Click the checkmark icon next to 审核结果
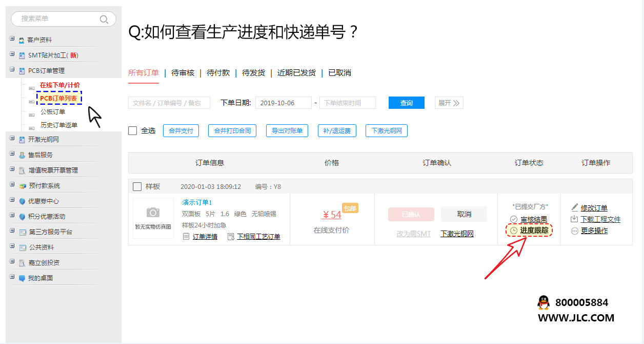Image resolution: width=644 pixels, height=344 pixels. [x=514, y=219]
